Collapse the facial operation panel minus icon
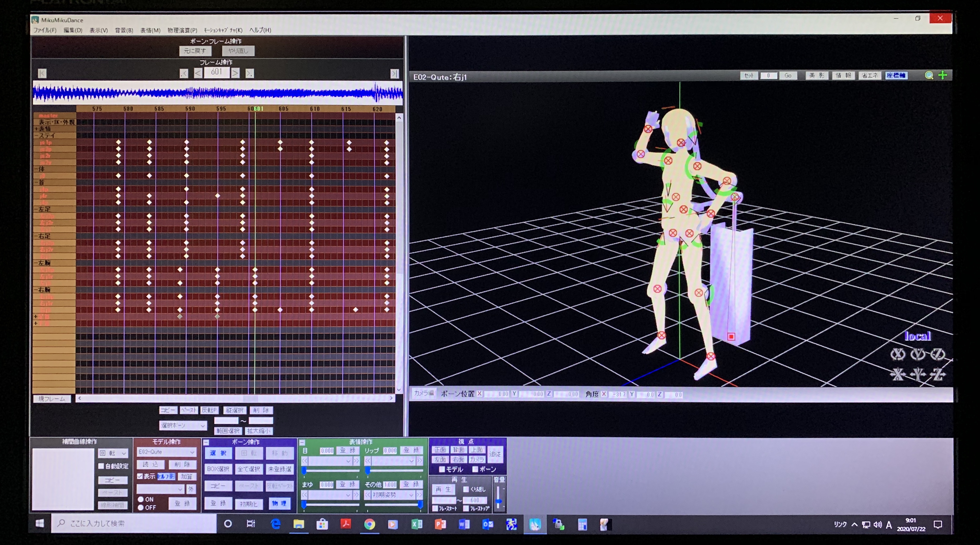The height and width of the screenshot is (545, 980). click(302, 442)
